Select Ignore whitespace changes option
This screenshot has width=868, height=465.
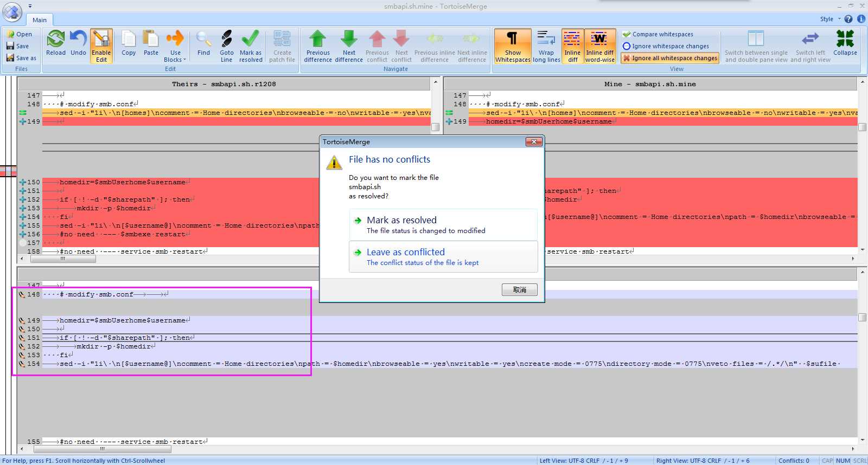pyautogui.click(x=666, y=46)
